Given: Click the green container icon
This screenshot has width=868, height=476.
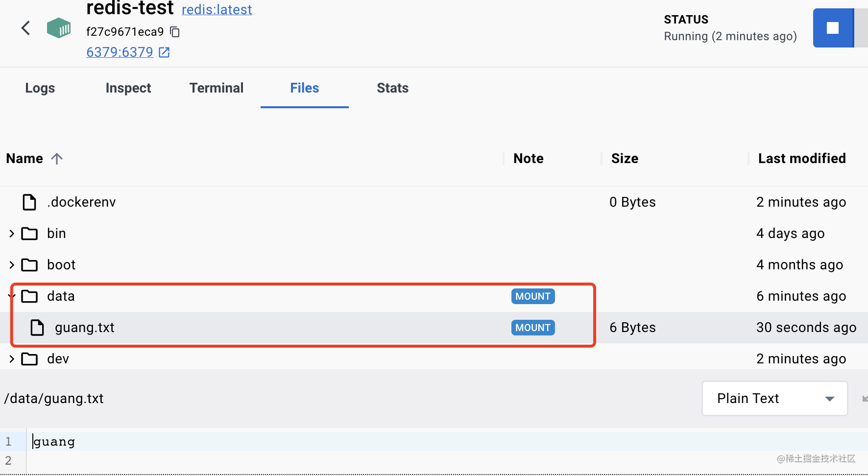Looking at the screenshot, I should pyautogui.click(x=59, y=28).
